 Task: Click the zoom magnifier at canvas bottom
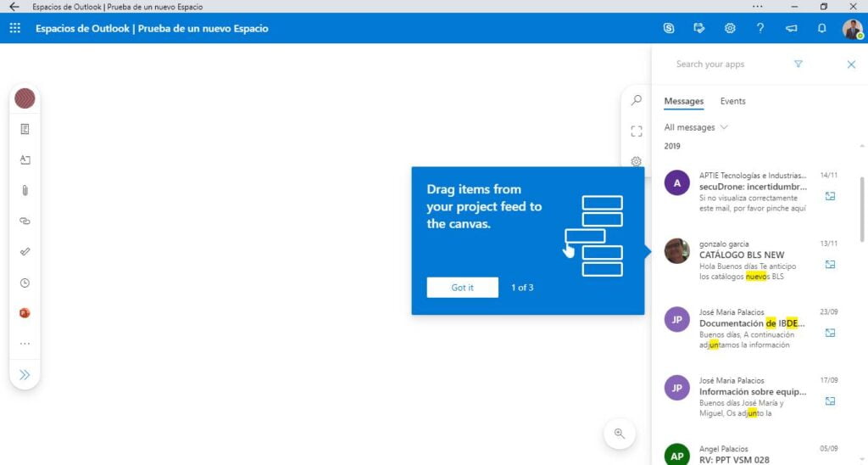(620, 434)
